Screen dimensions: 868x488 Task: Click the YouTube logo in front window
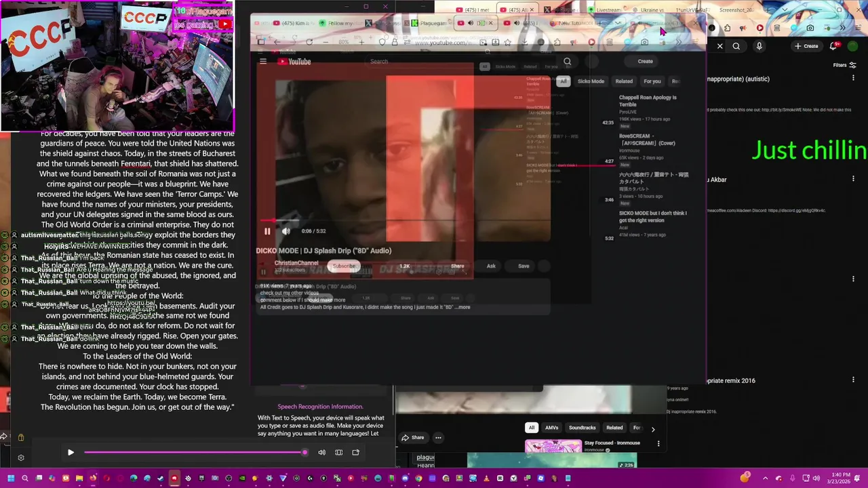coord(294,62)
